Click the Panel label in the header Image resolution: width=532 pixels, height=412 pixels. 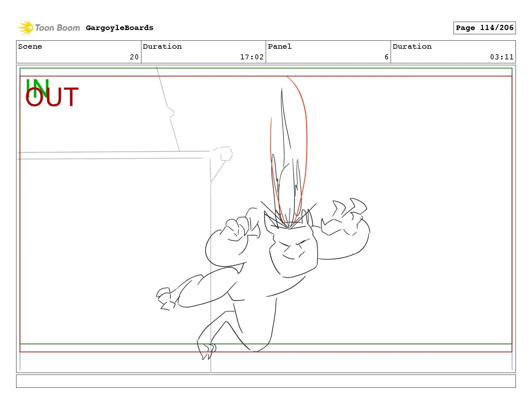pos(280,46)
